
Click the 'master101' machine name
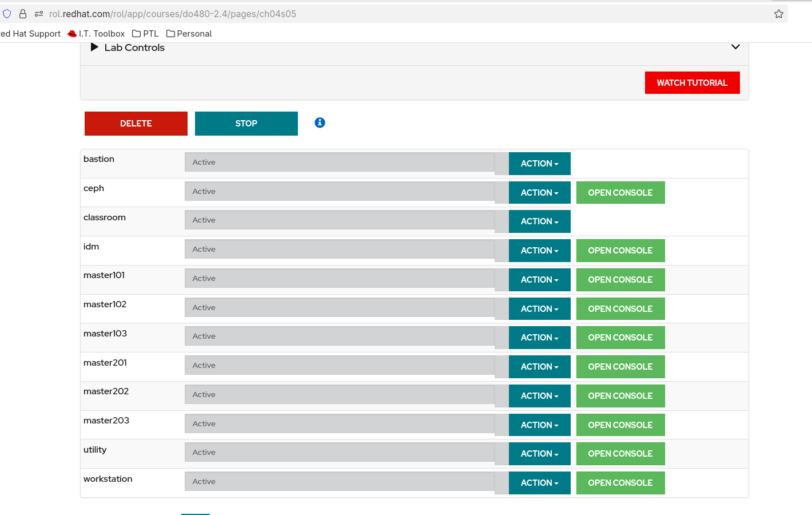104,275
